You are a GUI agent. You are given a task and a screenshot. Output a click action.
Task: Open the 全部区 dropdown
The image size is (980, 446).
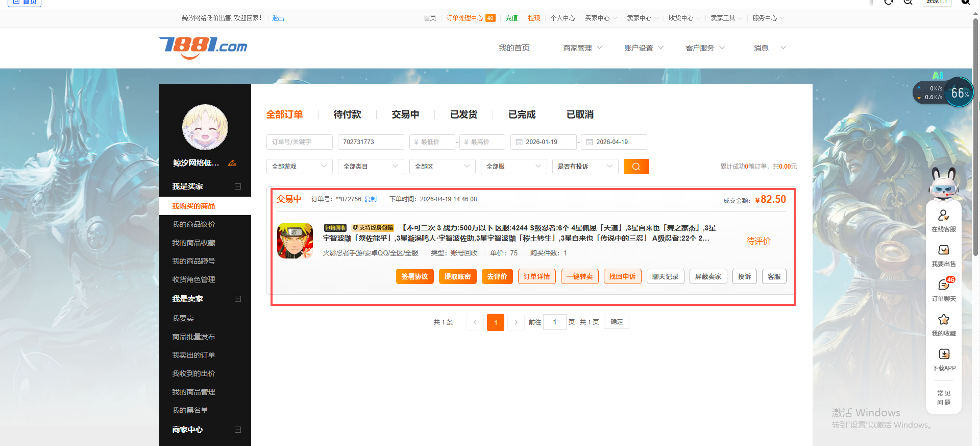click(443, 167)
